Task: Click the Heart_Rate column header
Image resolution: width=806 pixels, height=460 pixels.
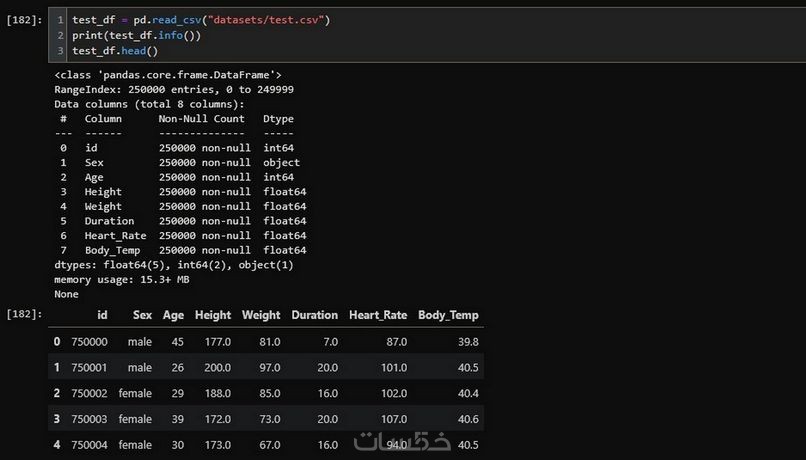Action: 378,315
